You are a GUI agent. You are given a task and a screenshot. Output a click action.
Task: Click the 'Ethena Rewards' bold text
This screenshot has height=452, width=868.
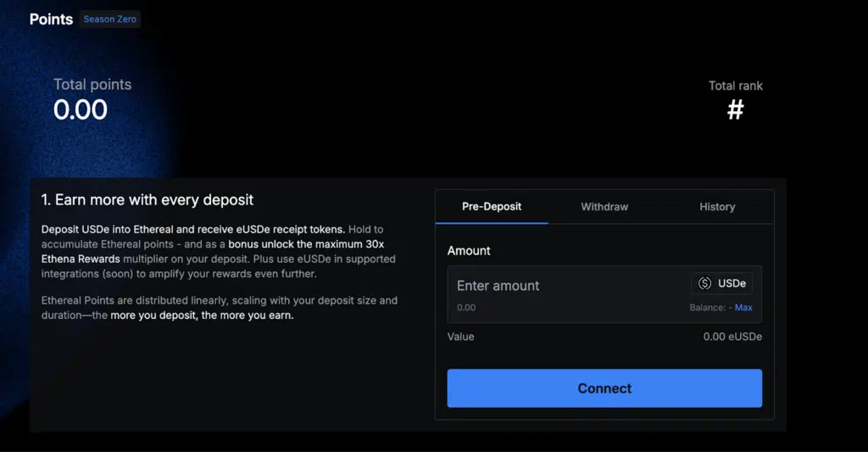[81, 259]
